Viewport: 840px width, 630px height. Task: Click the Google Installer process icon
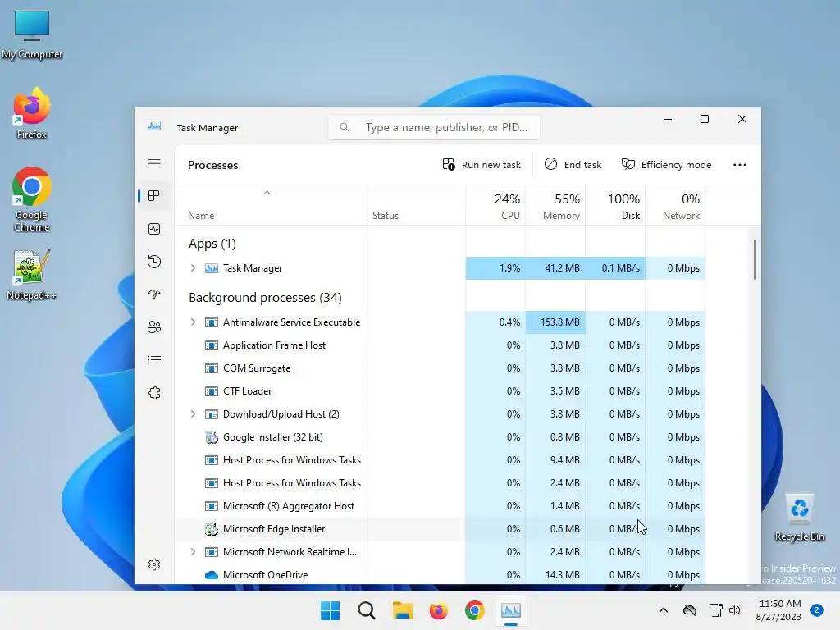coord(212,437)
